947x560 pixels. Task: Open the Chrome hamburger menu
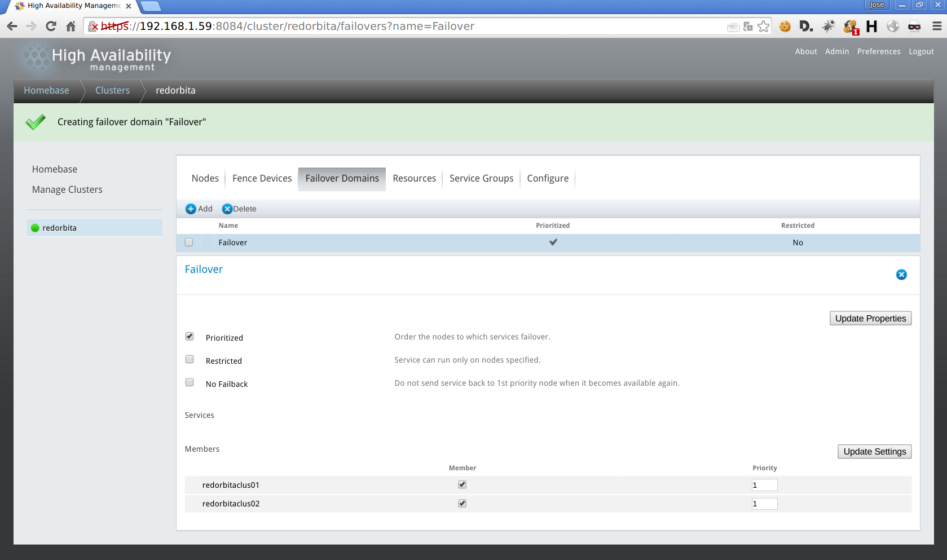tap(936, 27)
